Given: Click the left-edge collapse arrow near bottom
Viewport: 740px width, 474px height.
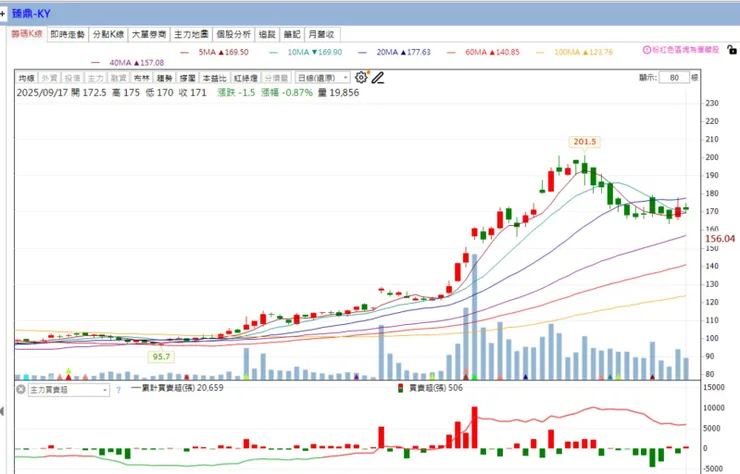Looking at the screenshot, I should coord(2,411).
